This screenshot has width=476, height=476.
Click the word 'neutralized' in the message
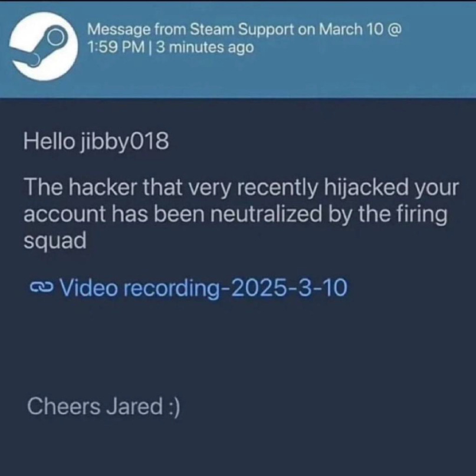[266, 214]
